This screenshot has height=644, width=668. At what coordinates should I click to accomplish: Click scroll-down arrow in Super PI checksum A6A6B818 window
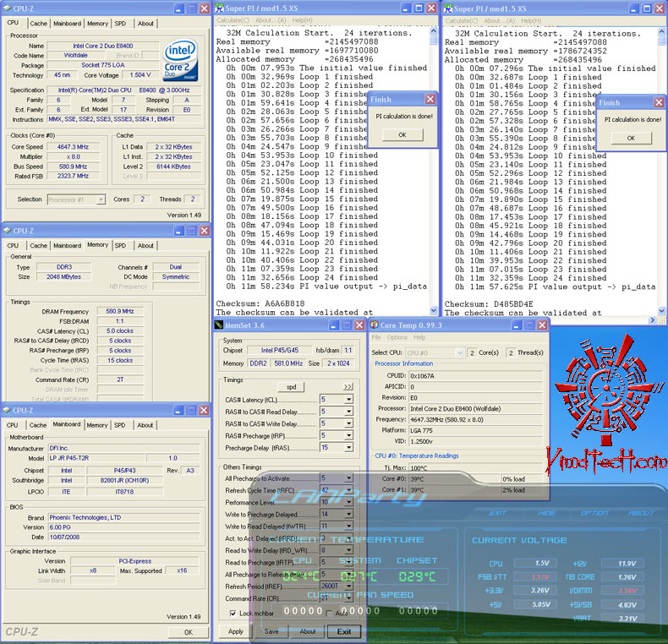coord(434,311)
